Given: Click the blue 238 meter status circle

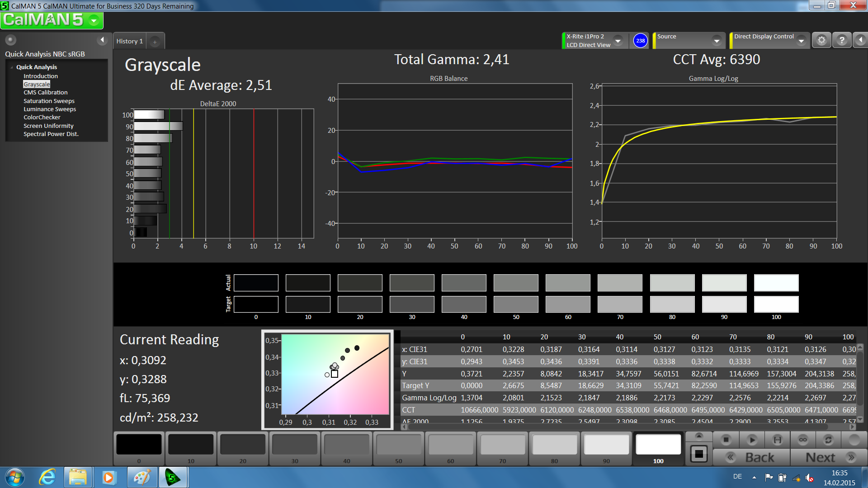Looking at the screenshot, I should coord(640,41).
